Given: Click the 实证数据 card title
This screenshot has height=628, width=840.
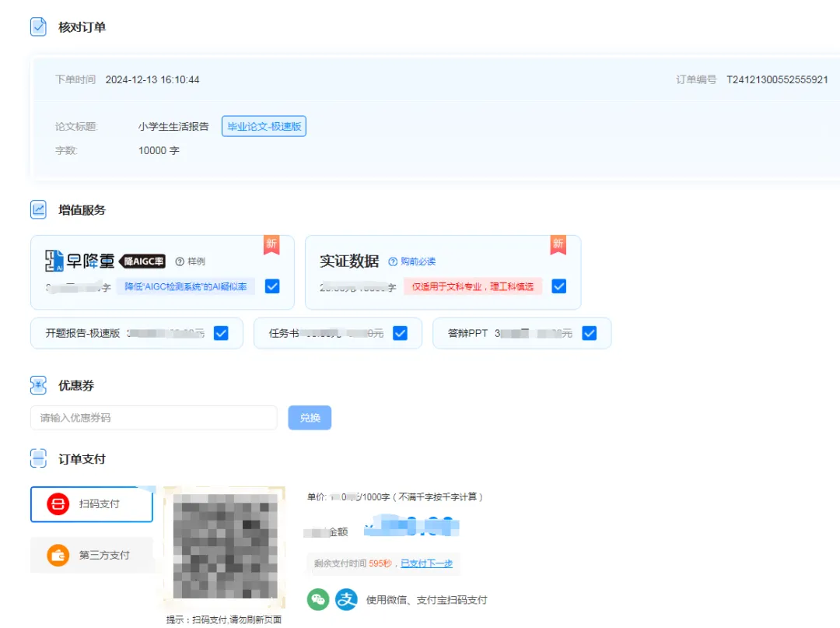Looking at the screenshot, I should point(349,261).
